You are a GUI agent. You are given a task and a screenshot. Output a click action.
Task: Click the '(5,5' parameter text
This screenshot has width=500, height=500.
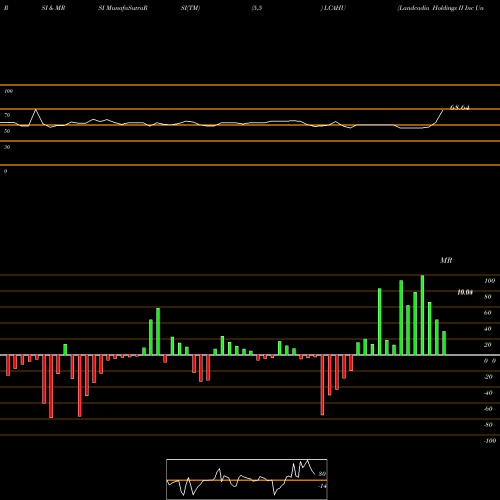[x=257, y=8]
